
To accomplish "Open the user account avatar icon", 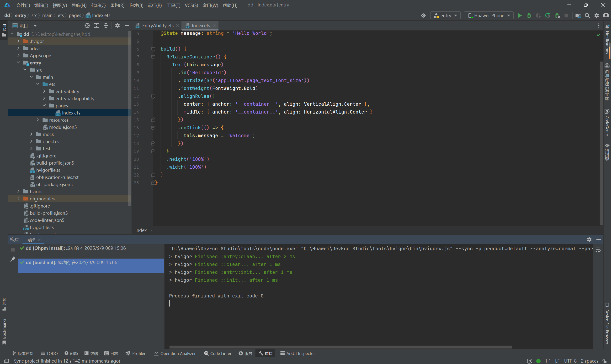I will tap(606, 16).
